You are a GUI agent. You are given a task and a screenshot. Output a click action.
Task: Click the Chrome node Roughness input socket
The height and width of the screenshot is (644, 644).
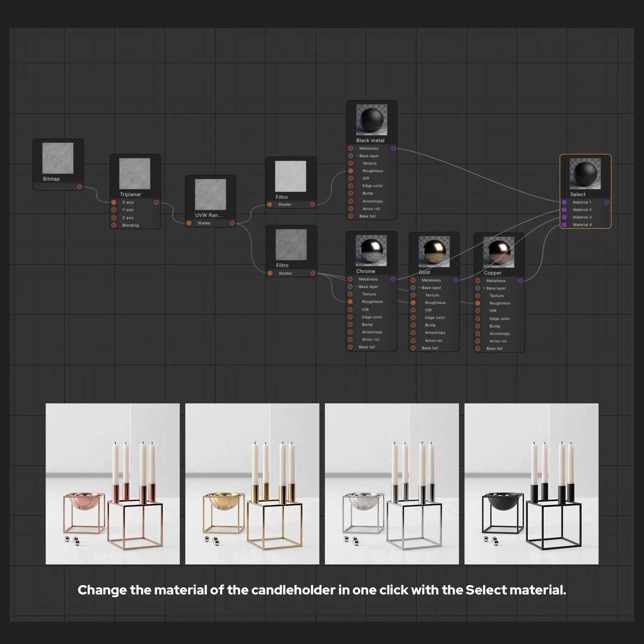click(350, 301)
